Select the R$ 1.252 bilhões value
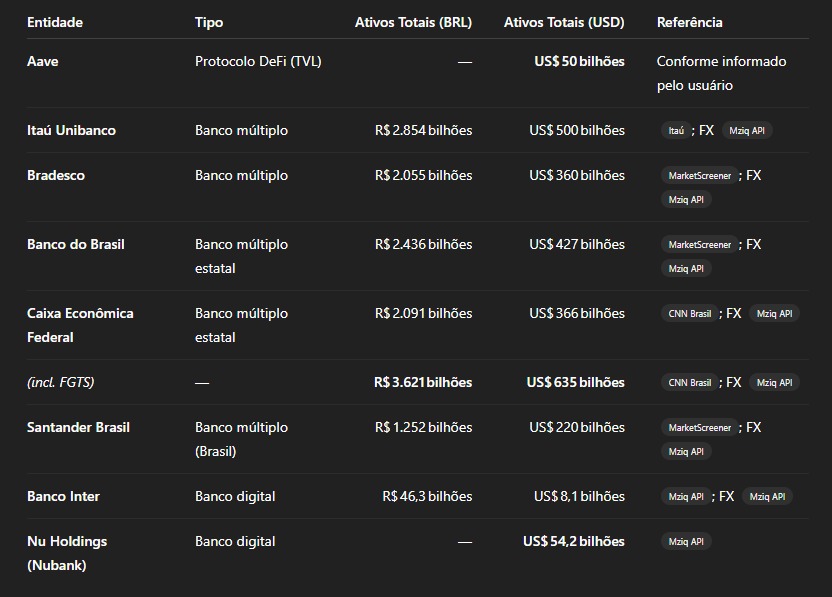Viewport: 832px width, 597px height. [x=423, y=428]
